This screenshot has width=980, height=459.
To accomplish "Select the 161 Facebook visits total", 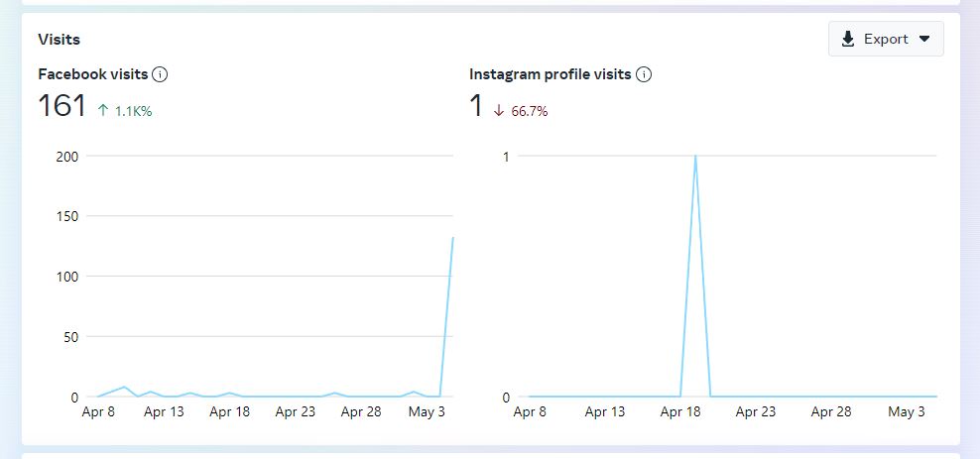I will 62,106.
